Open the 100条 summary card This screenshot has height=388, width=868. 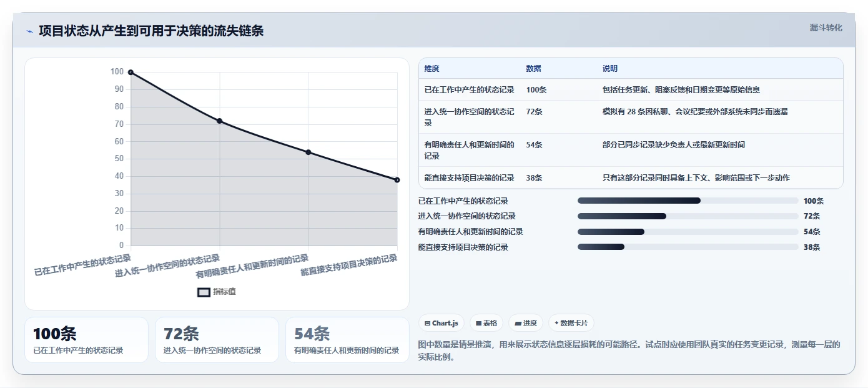86,340
